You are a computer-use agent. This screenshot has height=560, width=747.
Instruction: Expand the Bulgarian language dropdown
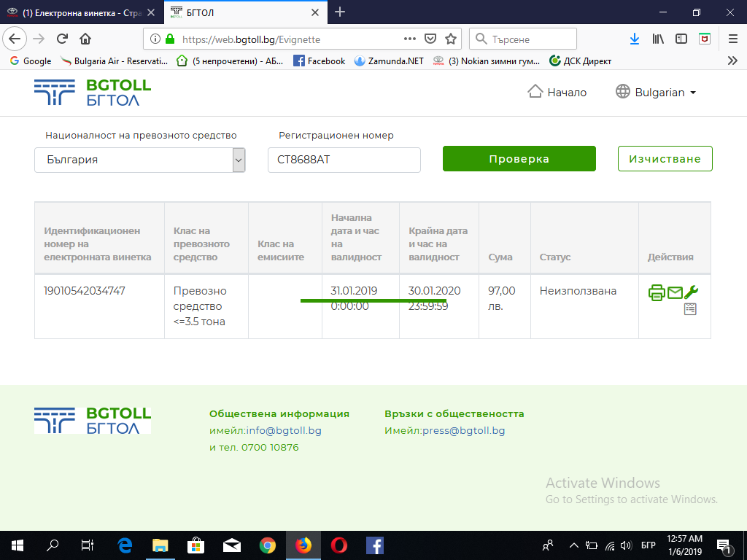pos(656,93)
